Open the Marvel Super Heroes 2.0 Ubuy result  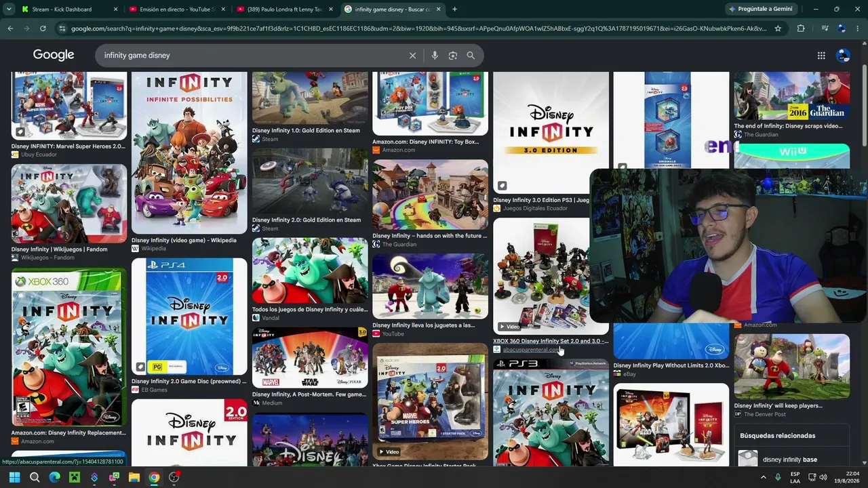[x=68, y=146]
